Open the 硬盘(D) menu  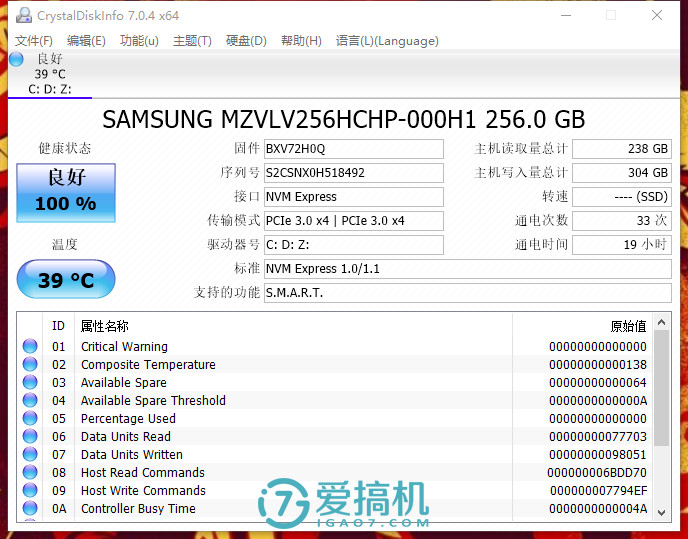coord(246,41)
